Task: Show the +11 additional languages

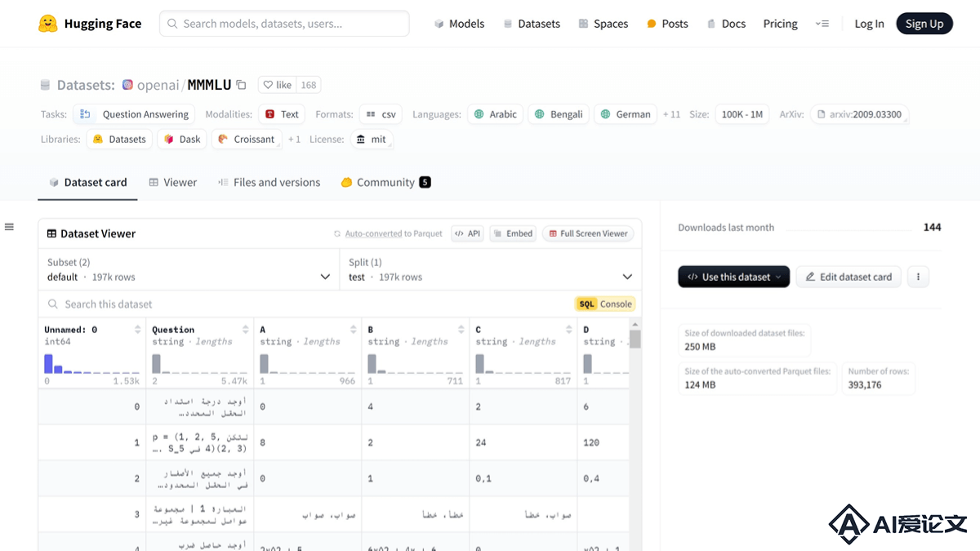Action: point(671,114)
